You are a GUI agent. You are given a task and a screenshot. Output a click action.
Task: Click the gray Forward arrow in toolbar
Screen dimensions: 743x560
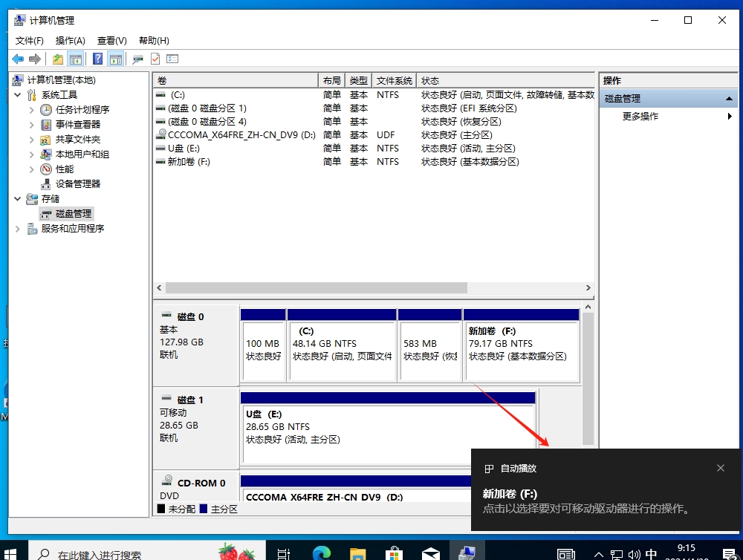click(x=35, y=59)
